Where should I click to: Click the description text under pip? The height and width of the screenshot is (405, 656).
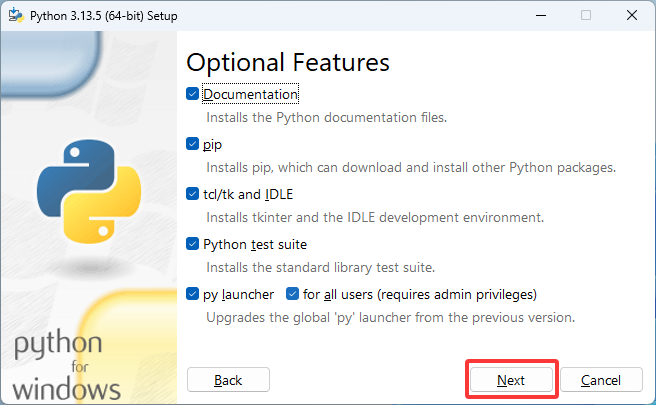point(410,167)
